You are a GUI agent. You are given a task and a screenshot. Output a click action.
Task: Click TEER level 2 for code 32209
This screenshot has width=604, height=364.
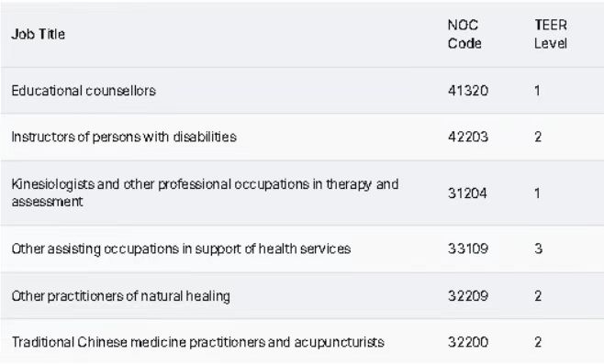click(x=538, y=296)
